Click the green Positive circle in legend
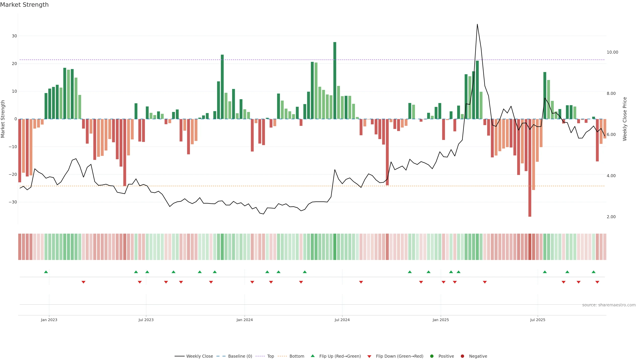This screenshot has width=644, height=362. (x=432, y=356)
